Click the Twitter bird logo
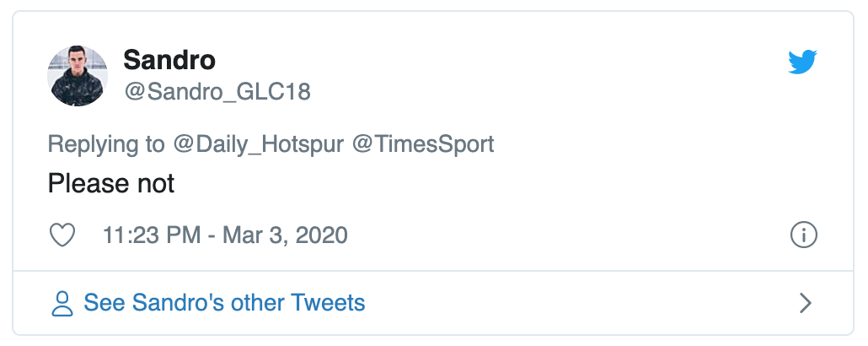 point(803,62)
